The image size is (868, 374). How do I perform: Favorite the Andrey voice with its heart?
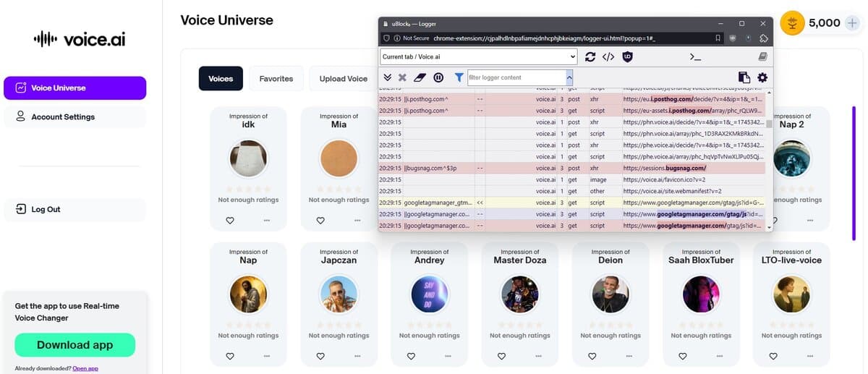click(x=411, y=356)
